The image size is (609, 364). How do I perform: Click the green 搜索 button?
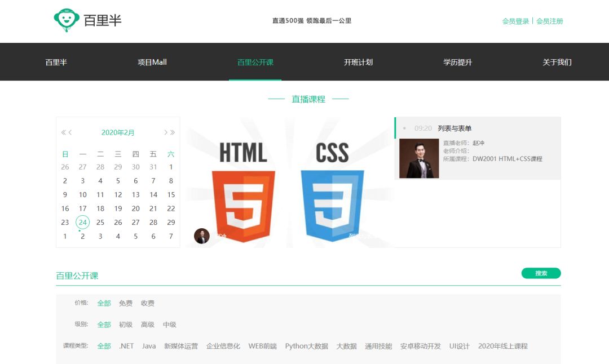point(541,273)
